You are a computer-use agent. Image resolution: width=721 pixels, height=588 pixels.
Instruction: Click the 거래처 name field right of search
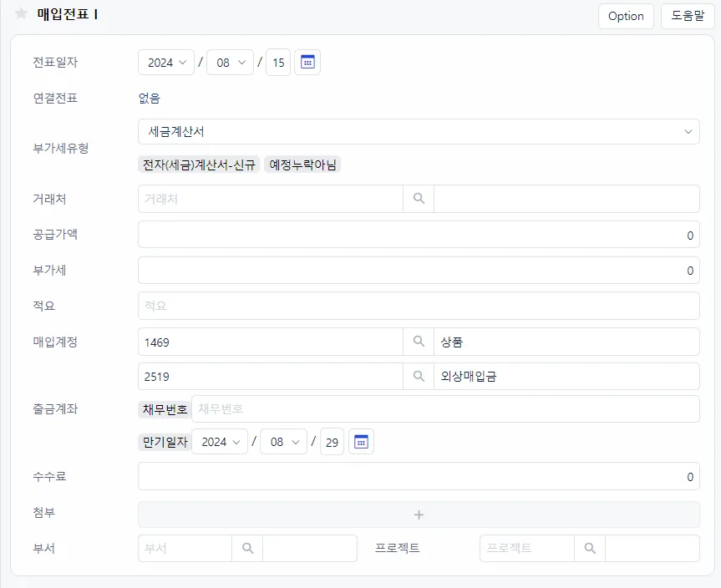coord(566,199)
